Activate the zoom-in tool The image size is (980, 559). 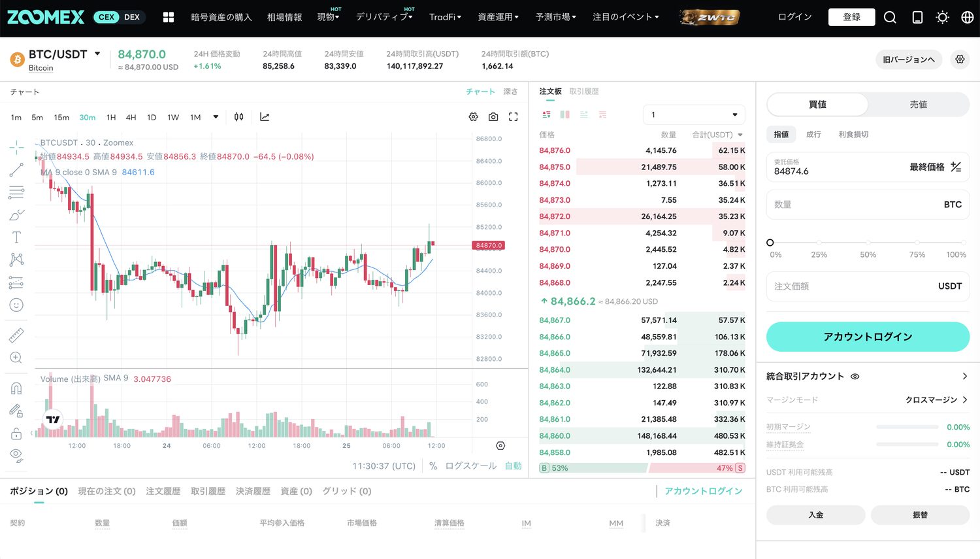pos(16,358)
